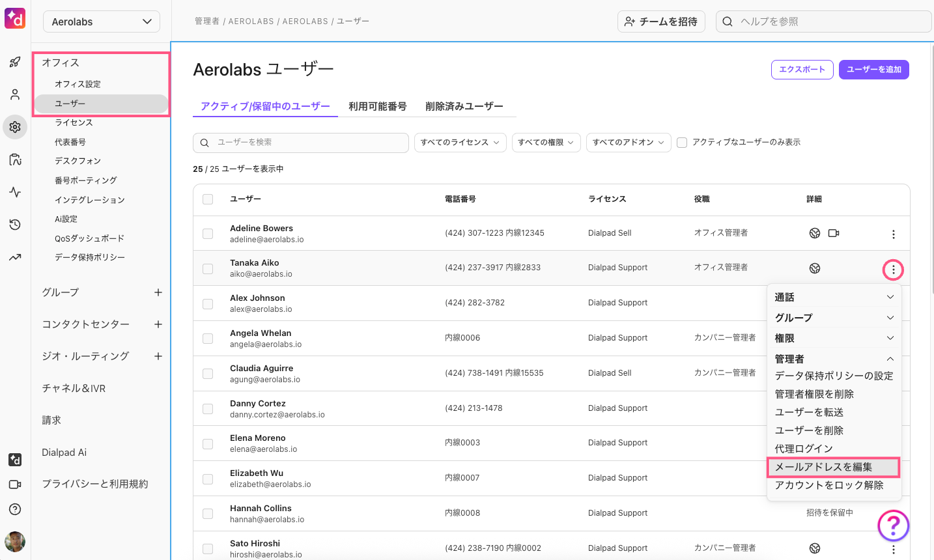This screenshot has width=934, height=560.
Task: Toggle the select-all checkbox in table header
Action: 208,199
